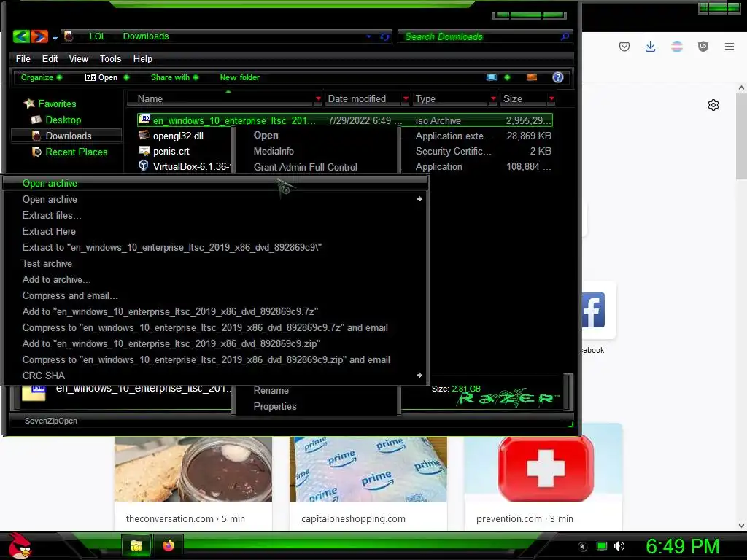Go forward with the orange forward arrow

[x=39, y=36]
